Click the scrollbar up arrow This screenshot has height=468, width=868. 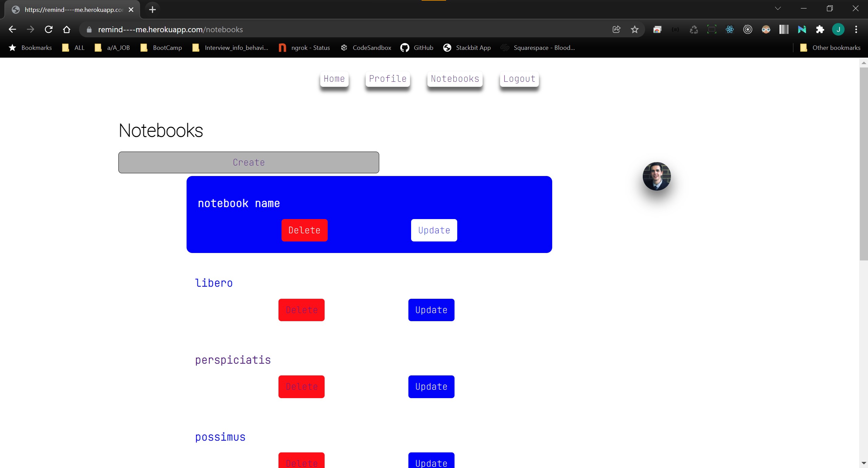pyautogui.click(x=864, y=63)
